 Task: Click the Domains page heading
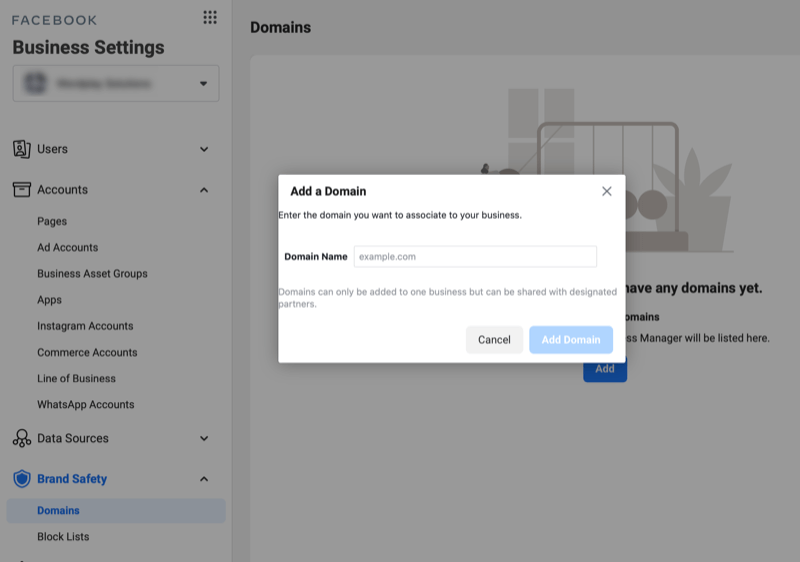281,28
